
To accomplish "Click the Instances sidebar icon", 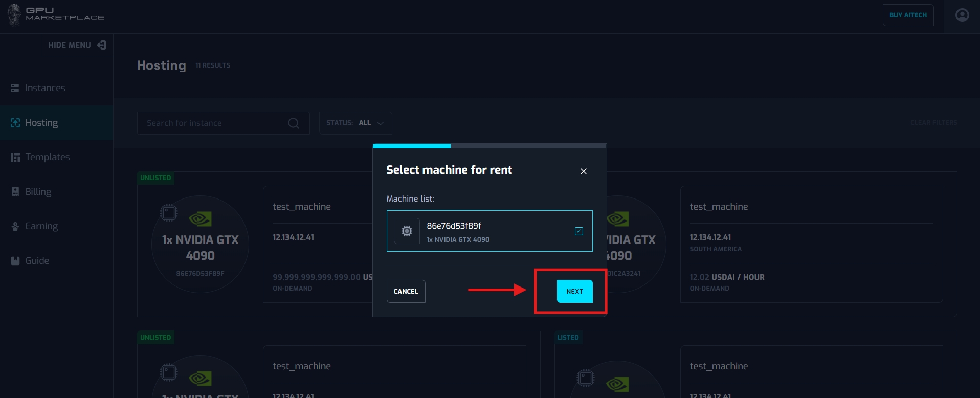I will (15, 88).
